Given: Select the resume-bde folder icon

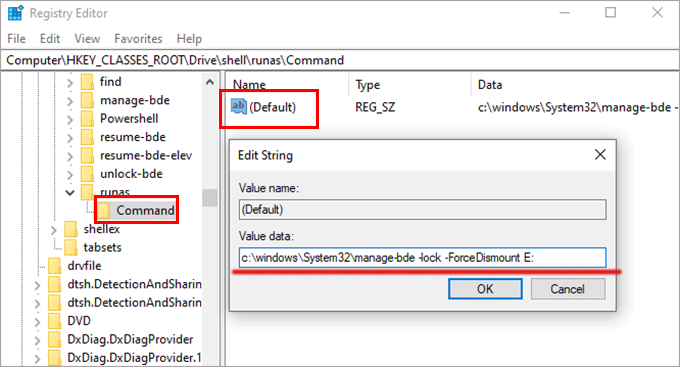Looking at the screenshot, I should click(x=87, y=137).
